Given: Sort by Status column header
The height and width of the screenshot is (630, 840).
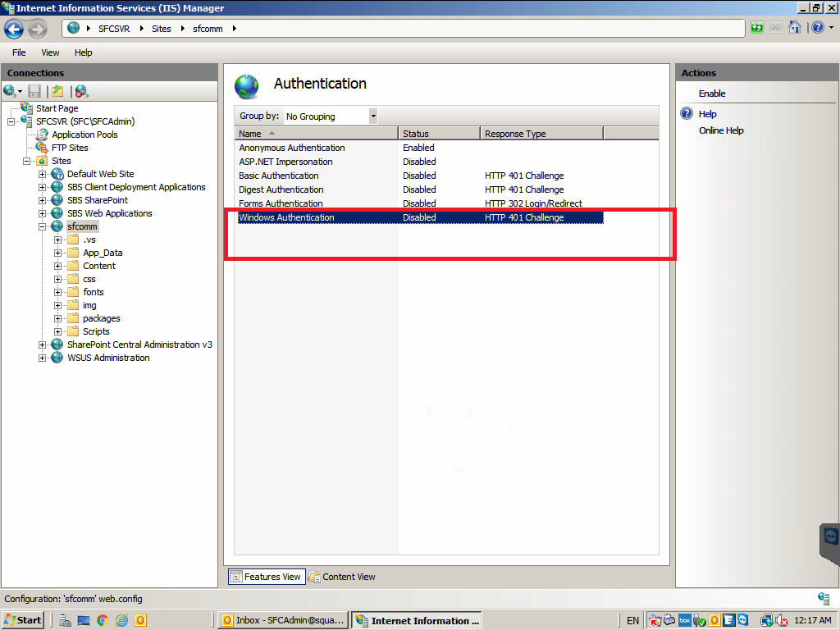Looking at the screenshot, I should (x=439, y=134).
